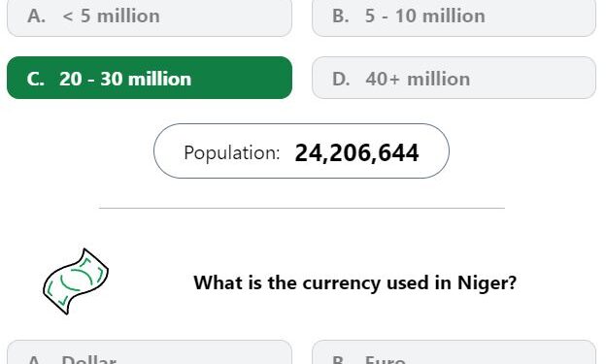Viewport: 606px width, 364px height.
Task: Click the green highlighted "20 - 30 million" answer
Action: tap(150, 78)
